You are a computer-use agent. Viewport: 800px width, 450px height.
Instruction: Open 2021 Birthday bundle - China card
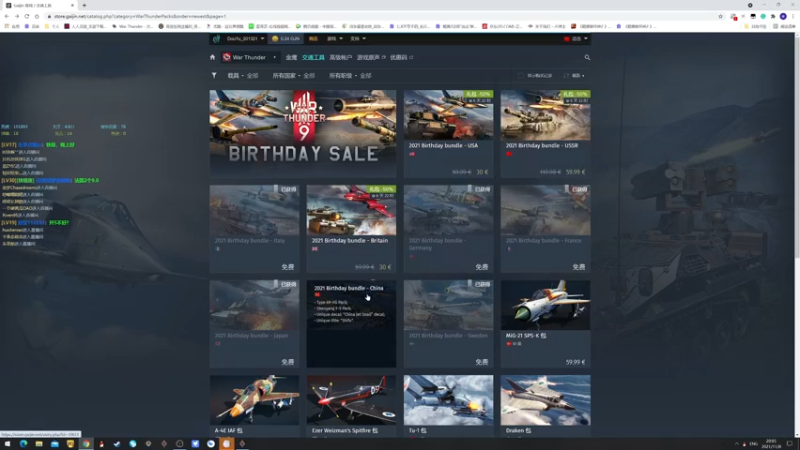coord(351,323)
